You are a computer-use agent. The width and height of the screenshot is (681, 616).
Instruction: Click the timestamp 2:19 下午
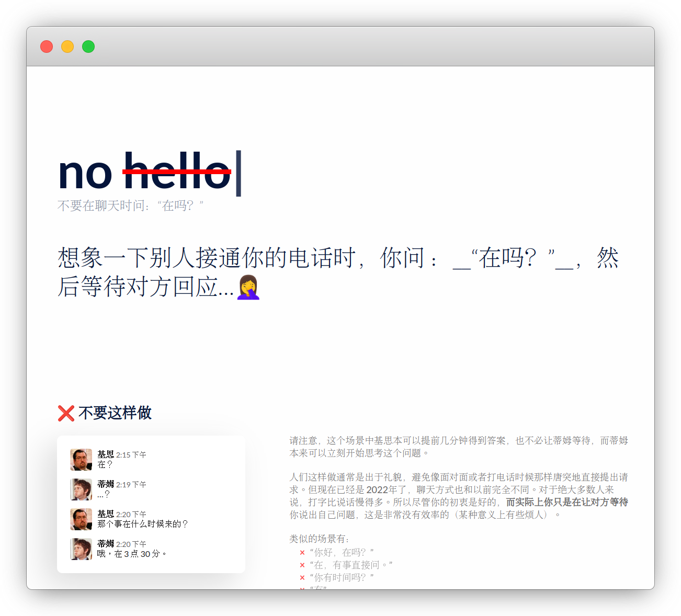[131, 485]
